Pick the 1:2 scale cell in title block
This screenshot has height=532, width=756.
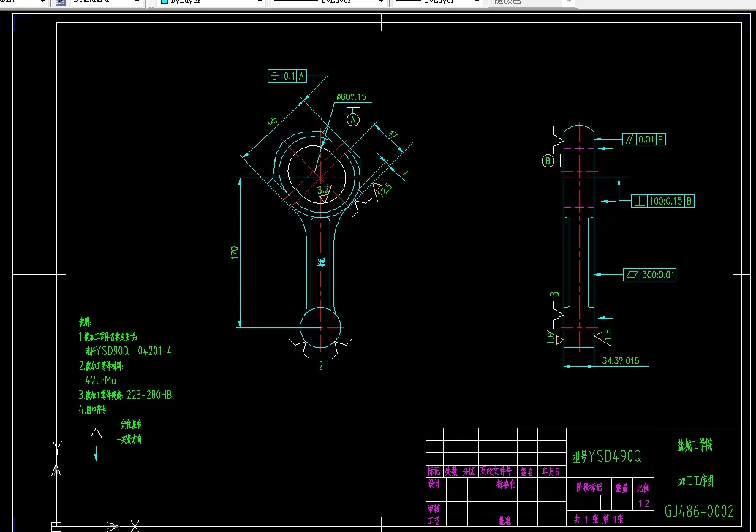pyautogui.click(x=643, y=503)
